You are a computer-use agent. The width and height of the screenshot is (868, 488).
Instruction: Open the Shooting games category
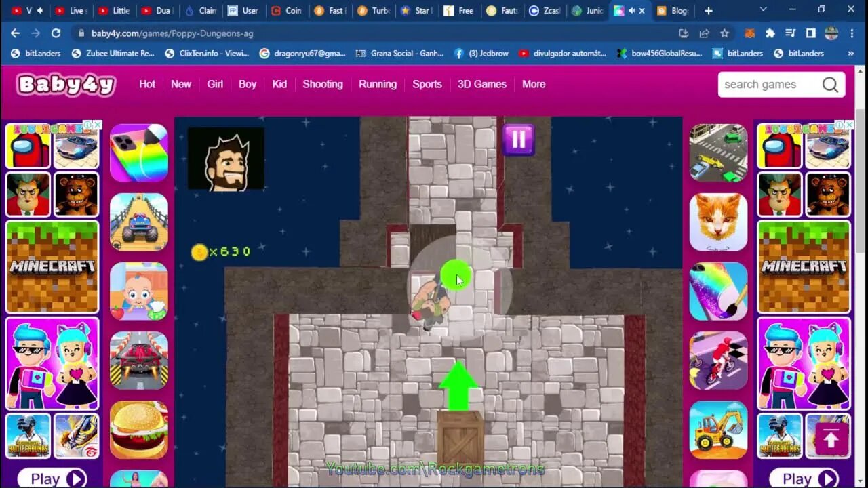click(323, 84)
